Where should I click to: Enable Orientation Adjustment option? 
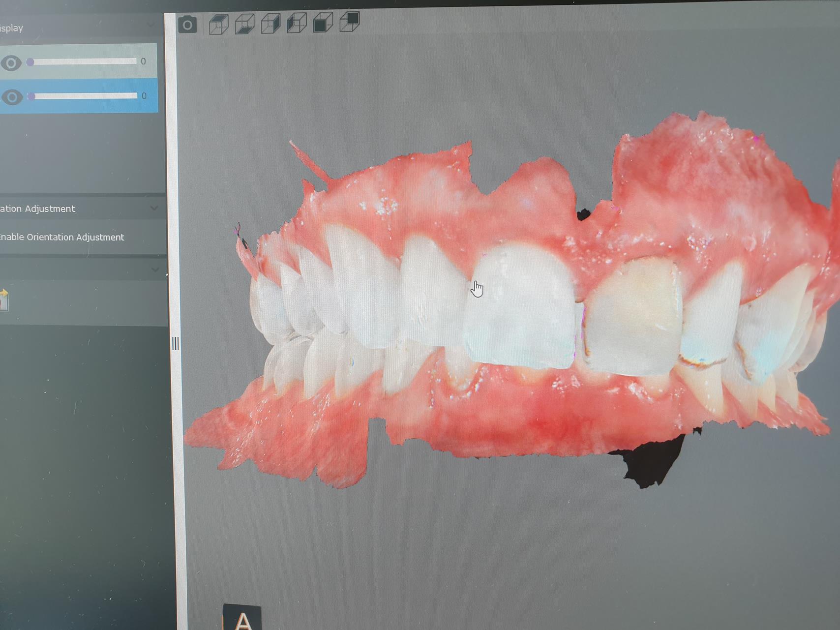(x=61, y=237)
